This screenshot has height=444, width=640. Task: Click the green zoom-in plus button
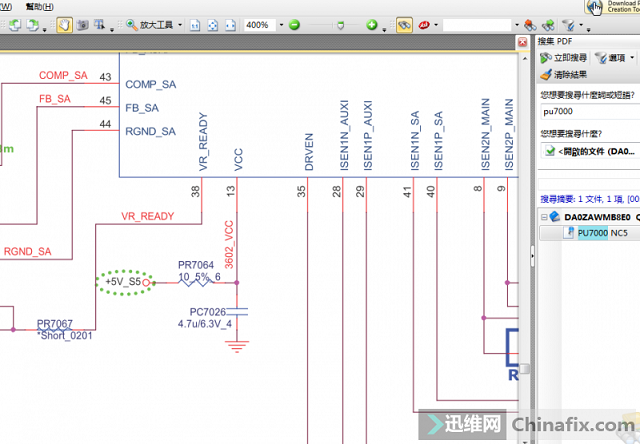(371, 24)
